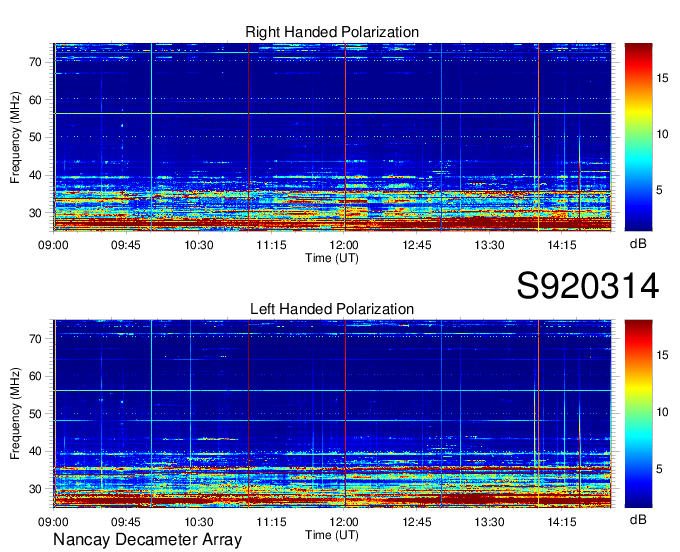Screen dimensions: 680x552
Task: Click "11:15" tick on left-handed plot
Action: [271, 522]
